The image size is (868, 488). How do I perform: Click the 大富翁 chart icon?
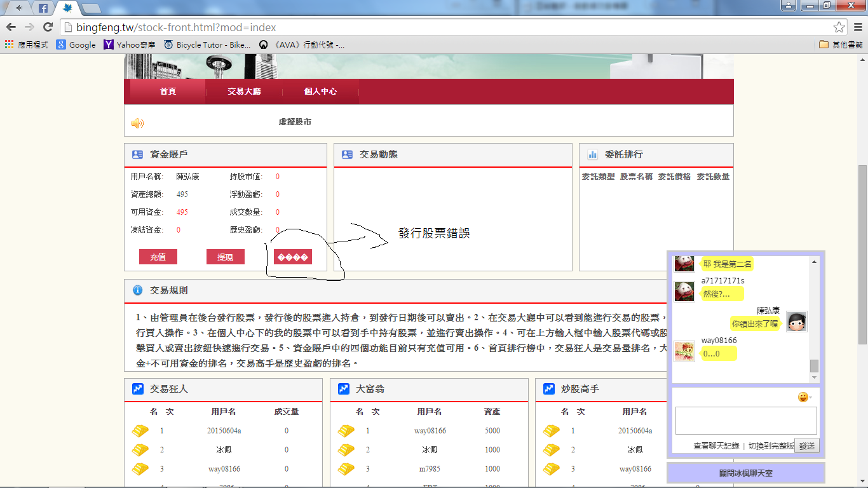(x=344, y=389)
